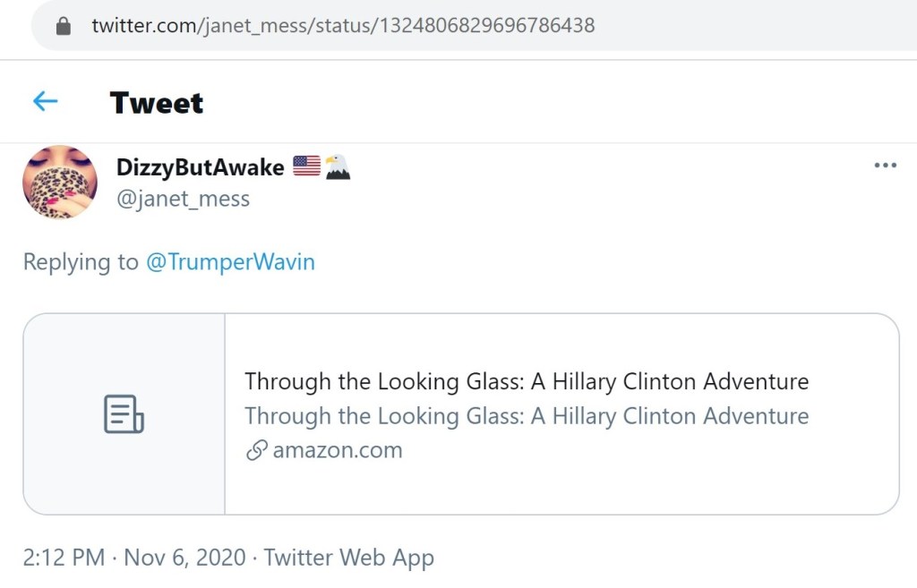Click the document icon in link card
The image size is (917, 588).
pyautogui.click(x=124, y=414)
